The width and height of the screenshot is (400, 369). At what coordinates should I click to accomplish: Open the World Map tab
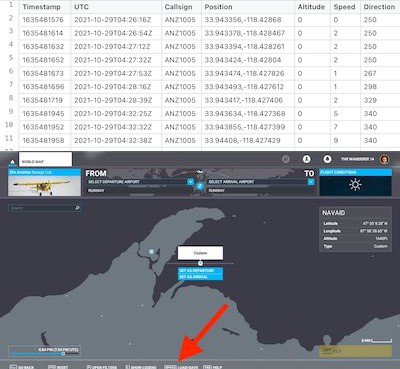tap(45, 160)
